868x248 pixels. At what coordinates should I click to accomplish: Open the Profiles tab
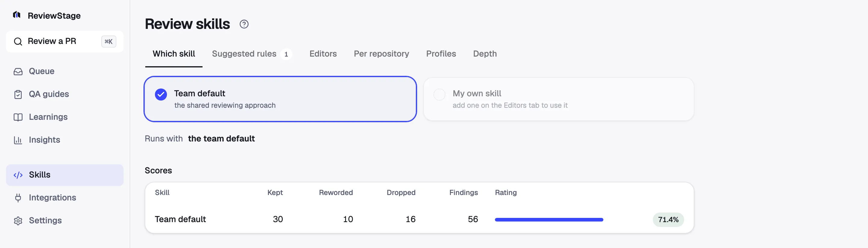pos(441,54)
